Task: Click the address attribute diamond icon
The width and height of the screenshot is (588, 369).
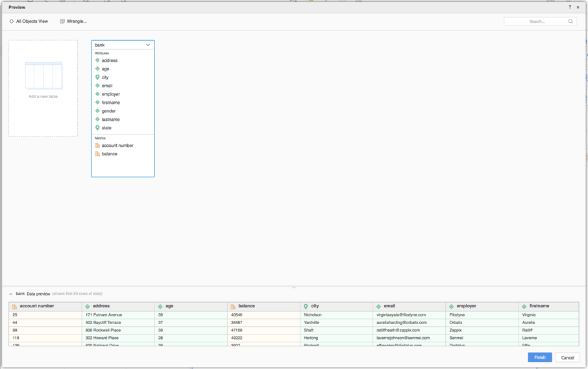Action: [97, 60]
